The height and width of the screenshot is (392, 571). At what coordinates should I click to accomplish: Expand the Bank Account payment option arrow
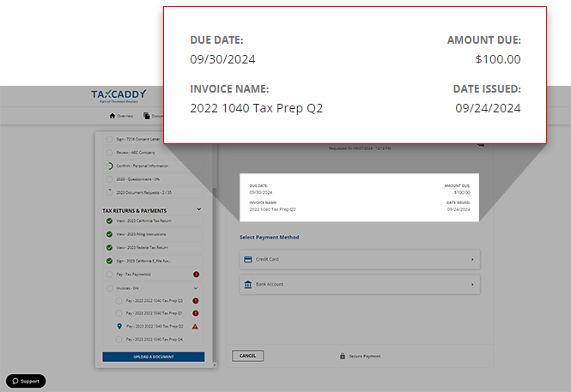471,284
